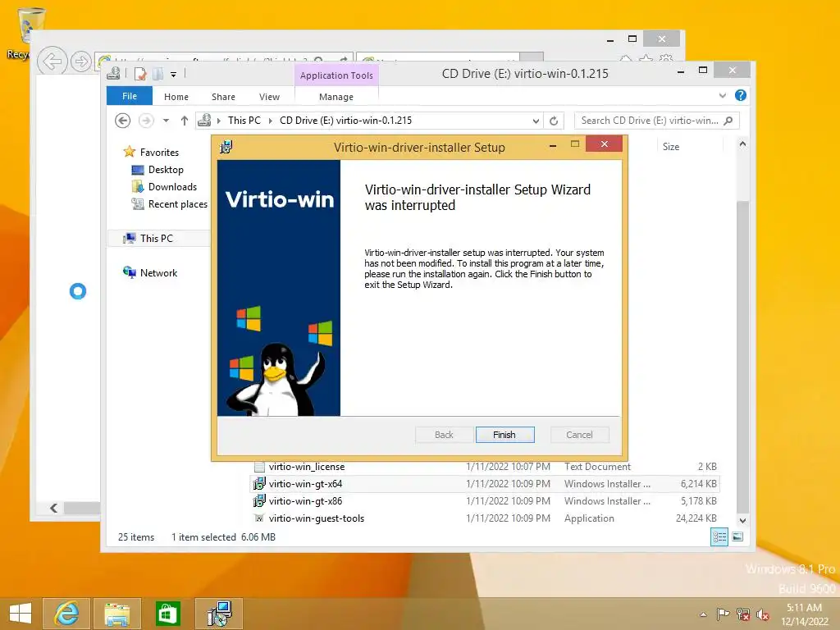
Task: Open Customize Quick Access Toolbar dropdown
Action: pyautogui.click(x=174, y=75)
